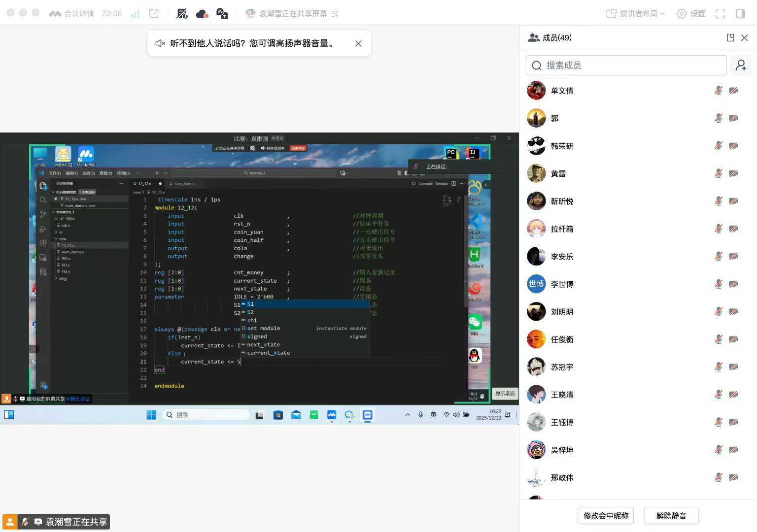757x532 pixels.
Task: Click the pop-out window icon in top bar
Action: 154,13
